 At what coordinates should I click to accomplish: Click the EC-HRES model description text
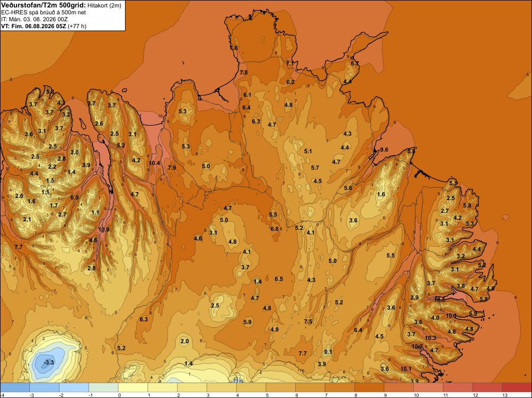(44, 12)
